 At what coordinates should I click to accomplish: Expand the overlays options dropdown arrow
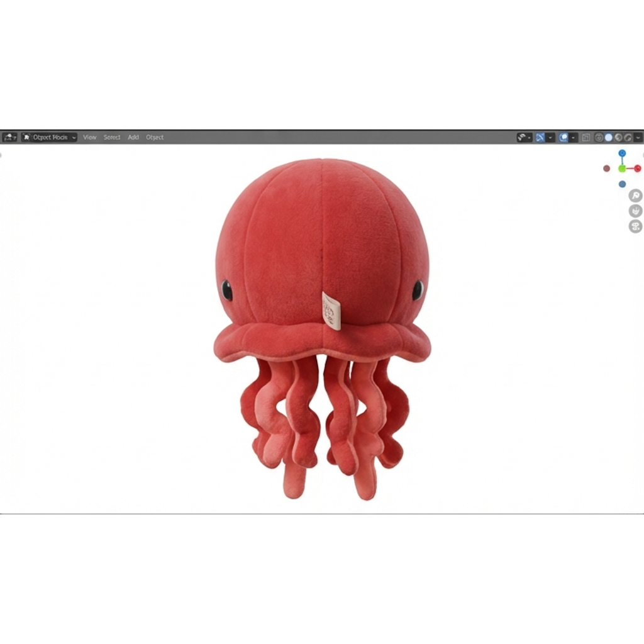coord(574,138)
